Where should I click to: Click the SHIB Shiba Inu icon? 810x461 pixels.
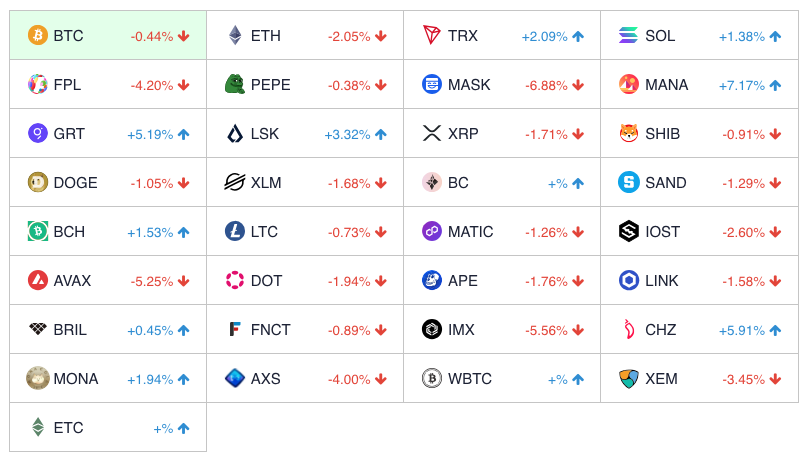(x=629, y=134)
